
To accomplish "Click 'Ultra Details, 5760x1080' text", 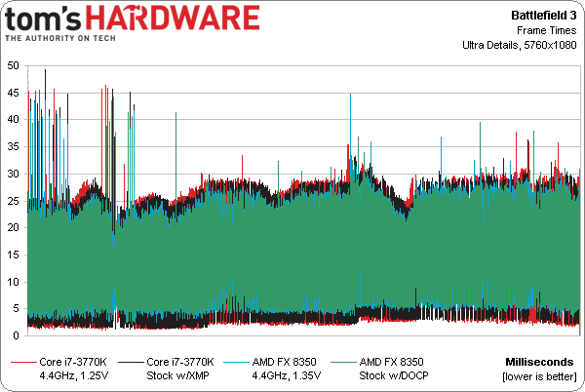I will pos(520,45).
